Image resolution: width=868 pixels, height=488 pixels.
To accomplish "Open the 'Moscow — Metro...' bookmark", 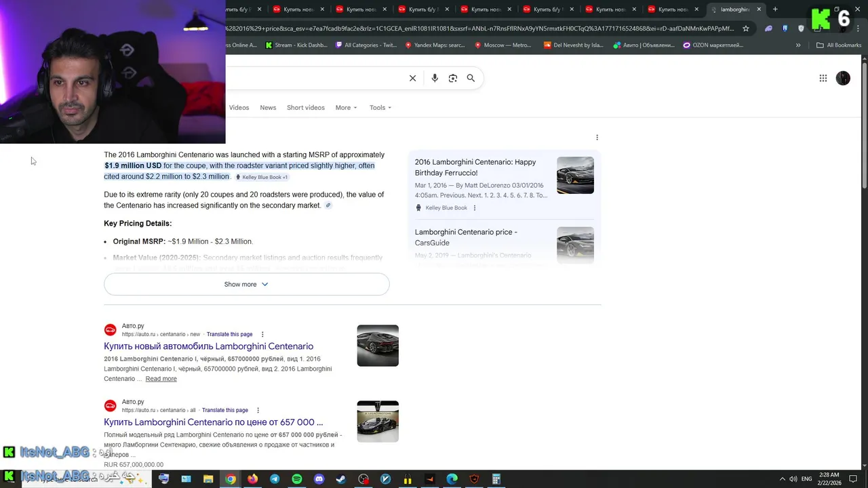I will click(x=502, y=45).
